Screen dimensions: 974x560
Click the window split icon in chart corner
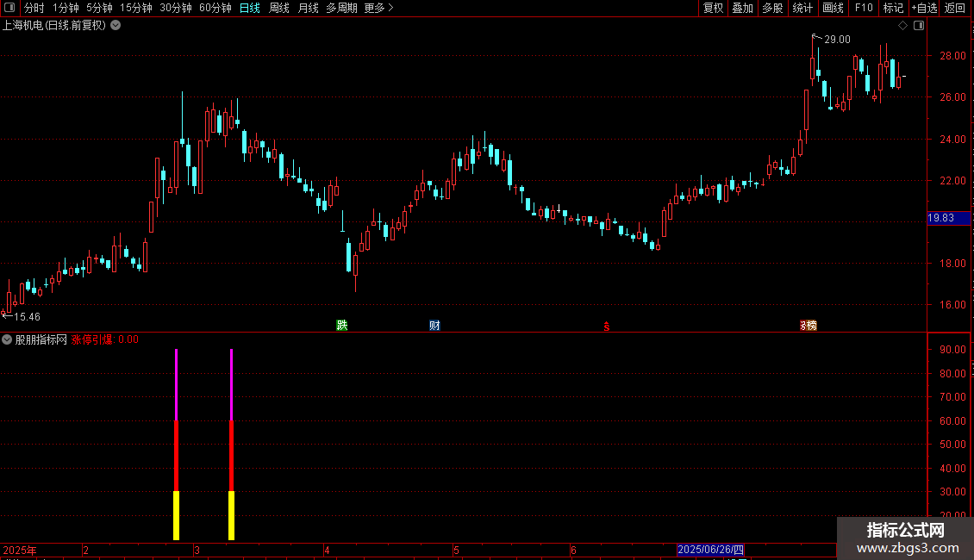tap(919, 26)
